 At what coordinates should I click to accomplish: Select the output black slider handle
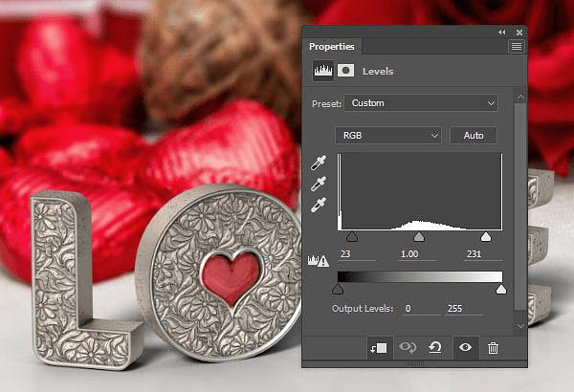[x=338, y=289]
